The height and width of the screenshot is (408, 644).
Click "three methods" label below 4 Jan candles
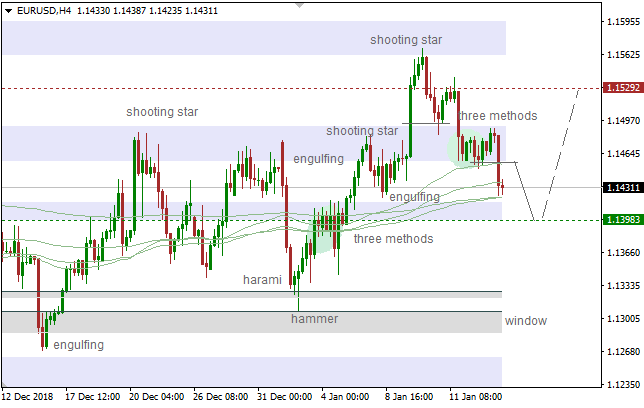coord(393,239)
